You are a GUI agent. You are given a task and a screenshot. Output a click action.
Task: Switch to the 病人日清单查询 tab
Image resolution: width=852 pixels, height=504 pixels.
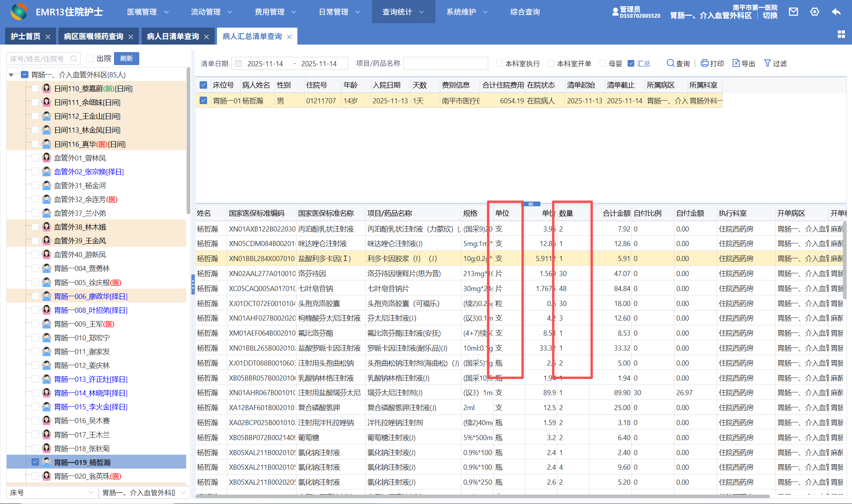click(x=173, y=36)
